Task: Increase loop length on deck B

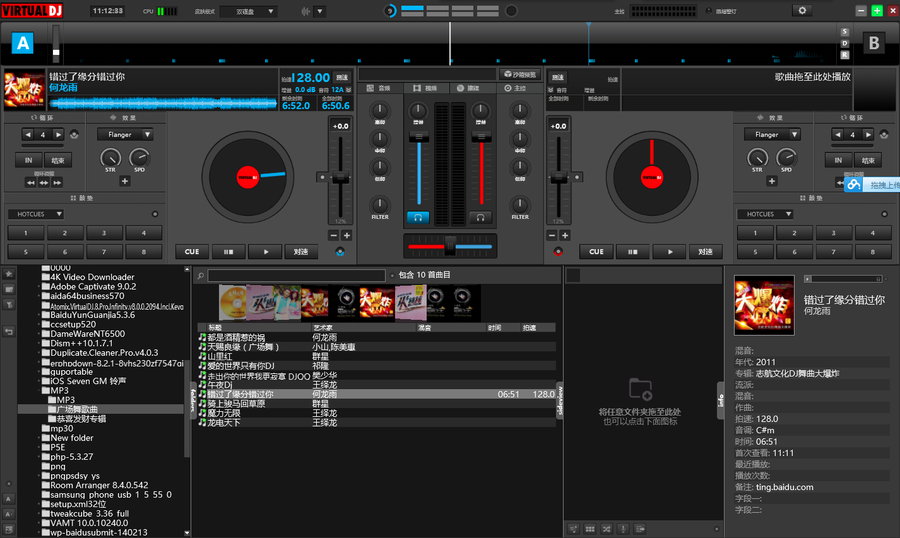Action: click(x=868, y=134)
